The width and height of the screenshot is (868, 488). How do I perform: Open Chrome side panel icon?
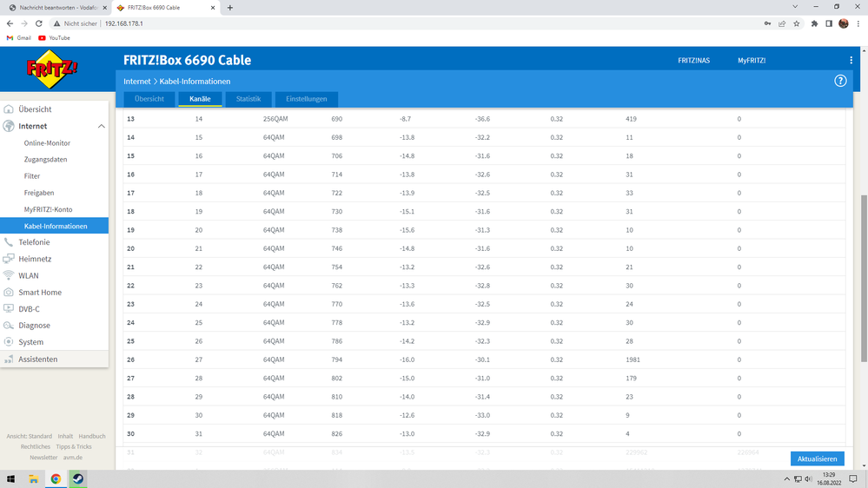point(829,23)
